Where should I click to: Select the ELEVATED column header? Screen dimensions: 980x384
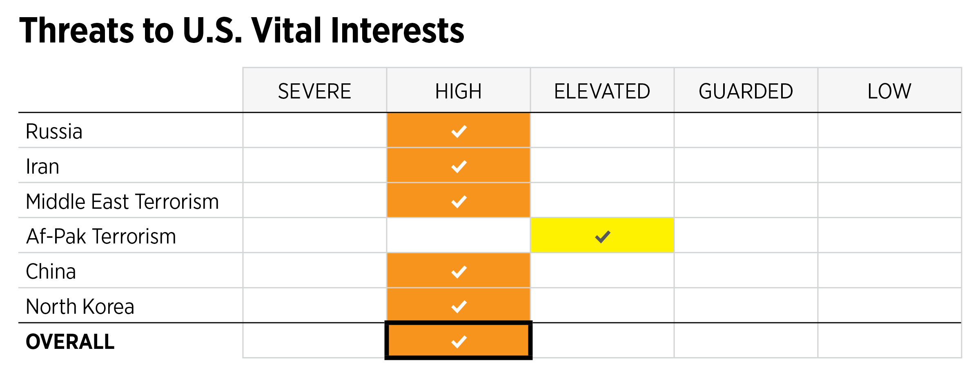pyautogui.click(x=602, y=91)
